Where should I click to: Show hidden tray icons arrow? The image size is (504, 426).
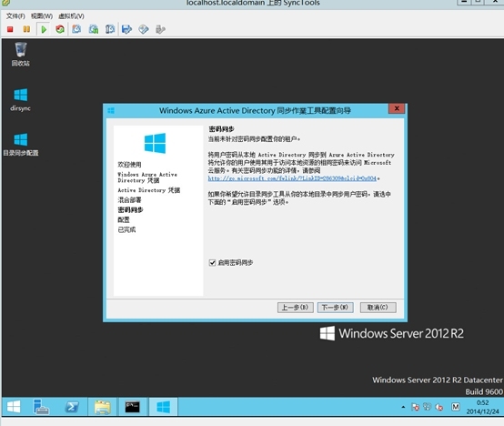click(x=403, y=407)
